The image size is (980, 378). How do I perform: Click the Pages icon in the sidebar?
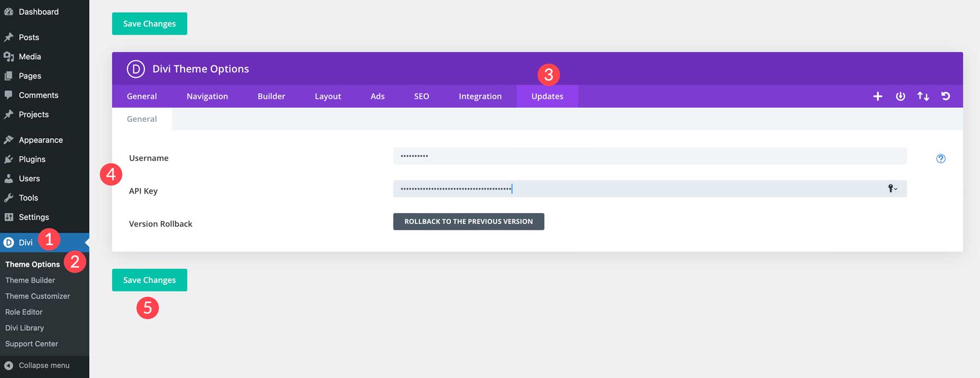pos(9,76)
